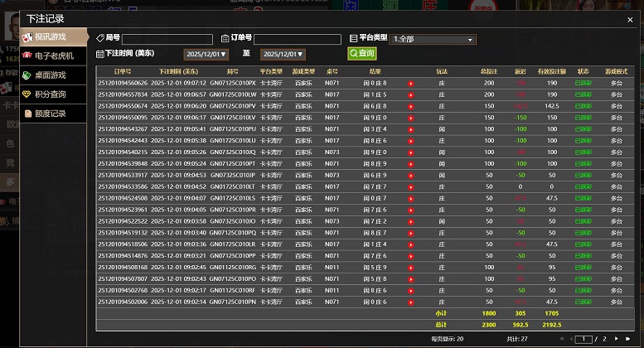The image size is (644, 348).
Task: Click the 电子老虎机 slot machine icon
Action: pyautogui.click(x=27, y=56)
